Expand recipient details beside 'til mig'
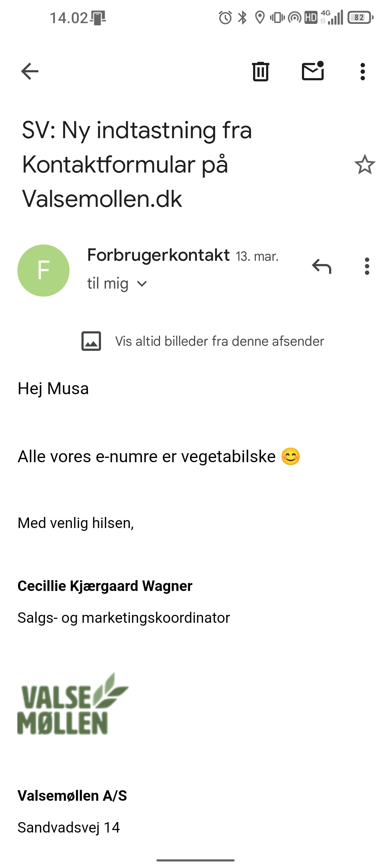Viewport: 391px width, 868px height. click(142, 284)
